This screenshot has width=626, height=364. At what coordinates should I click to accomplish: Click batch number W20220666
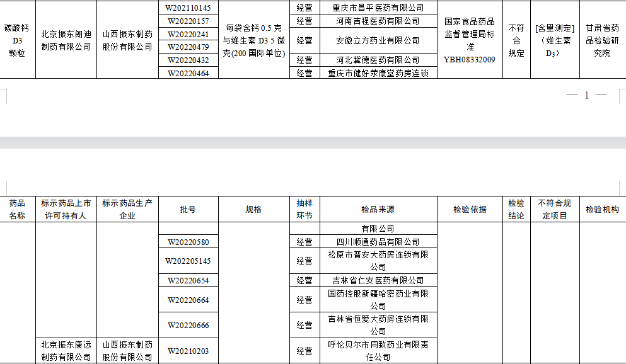[x=188, y=326]
